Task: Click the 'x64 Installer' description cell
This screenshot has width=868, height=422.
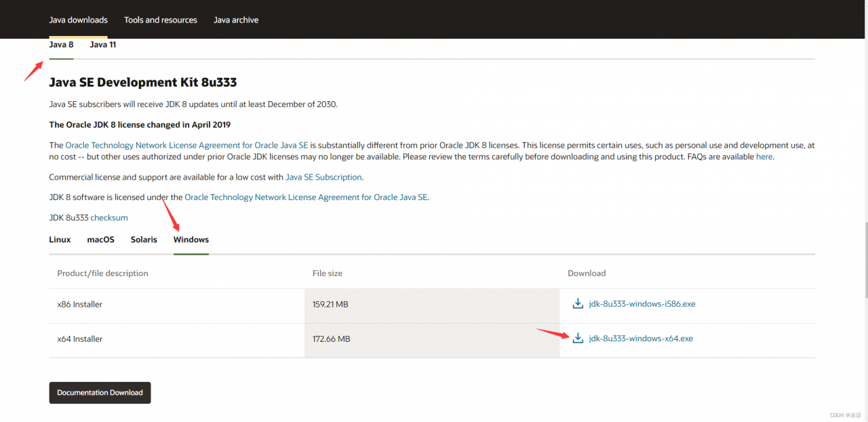Action: click(x=177, y=341)
